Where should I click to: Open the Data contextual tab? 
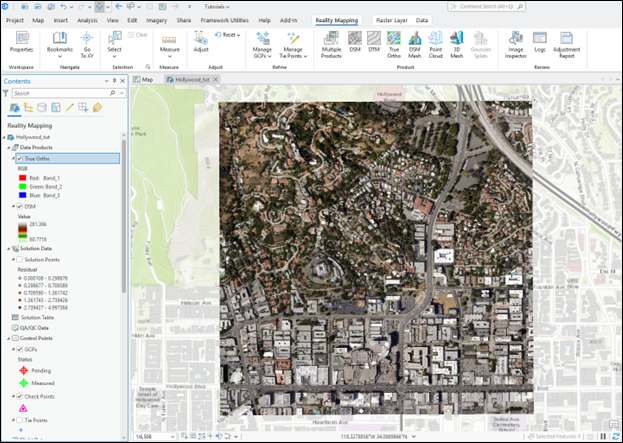point(422,20)
